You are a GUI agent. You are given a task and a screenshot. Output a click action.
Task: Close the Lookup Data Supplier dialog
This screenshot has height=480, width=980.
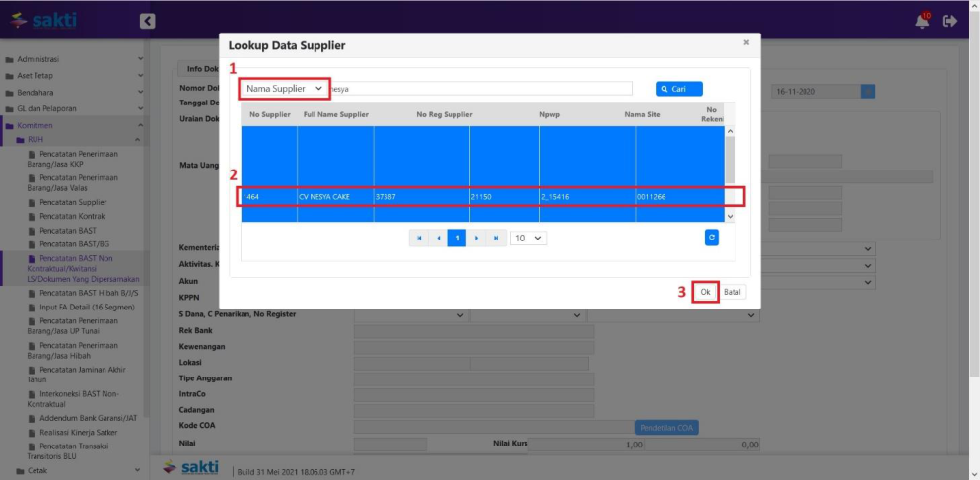[745, 43]
